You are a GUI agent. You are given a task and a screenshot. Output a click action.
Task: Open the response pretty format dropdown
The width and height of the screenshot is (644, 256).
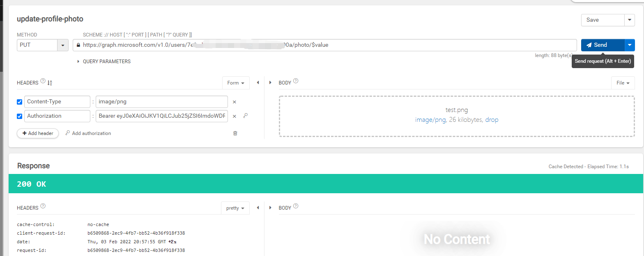point(235,208)
